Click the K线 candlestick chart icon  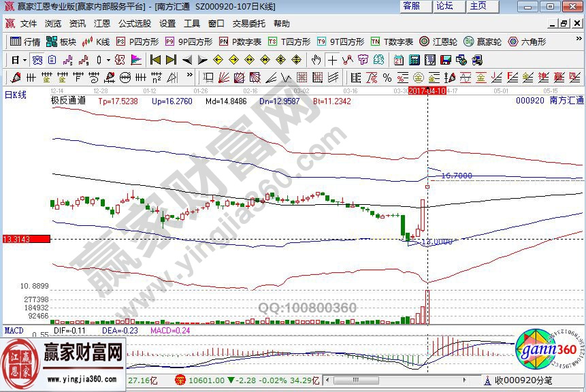(x=97, y=42)
